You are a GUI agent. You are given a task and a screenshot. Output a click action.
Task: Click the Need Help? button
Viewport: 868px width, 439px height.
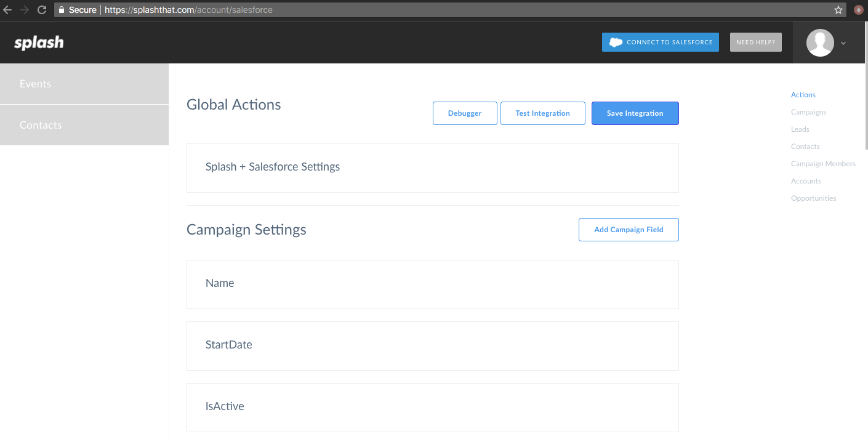point(755,42)
